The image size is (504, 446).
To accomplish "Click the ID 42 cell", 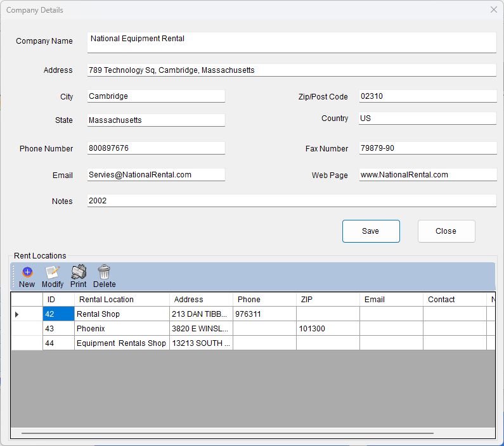I will coord(58,314).
